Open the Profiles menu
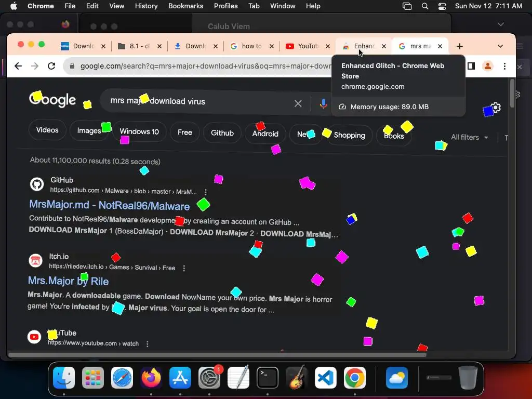This screenshot has height=399, width=532. (x=225, y=6)
